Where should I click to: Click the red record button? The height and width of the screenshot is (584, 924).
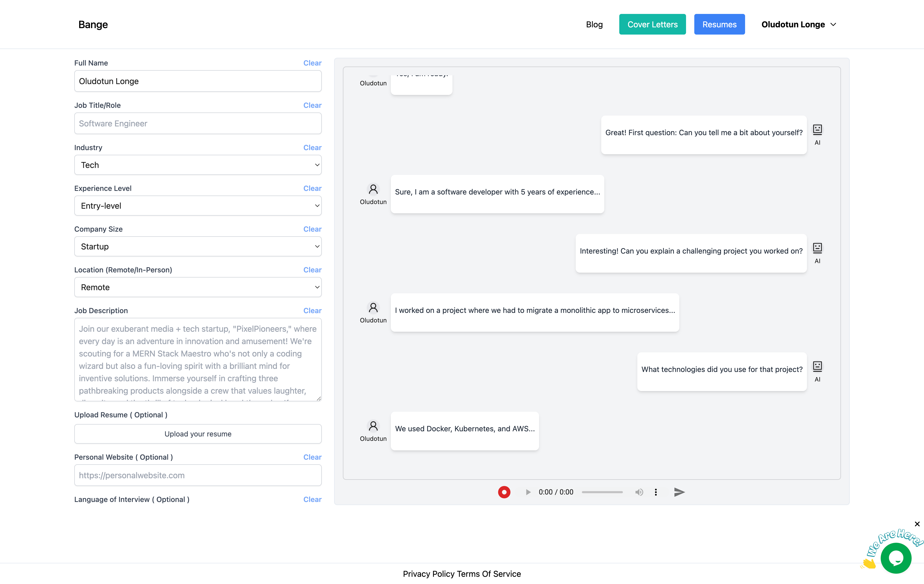pyautogui.click(x=504, y=492)
